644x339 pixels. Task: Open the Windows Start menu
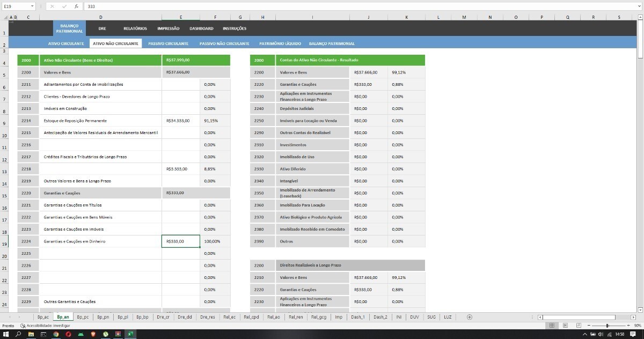pyautogui.click(x=5, y=334)
